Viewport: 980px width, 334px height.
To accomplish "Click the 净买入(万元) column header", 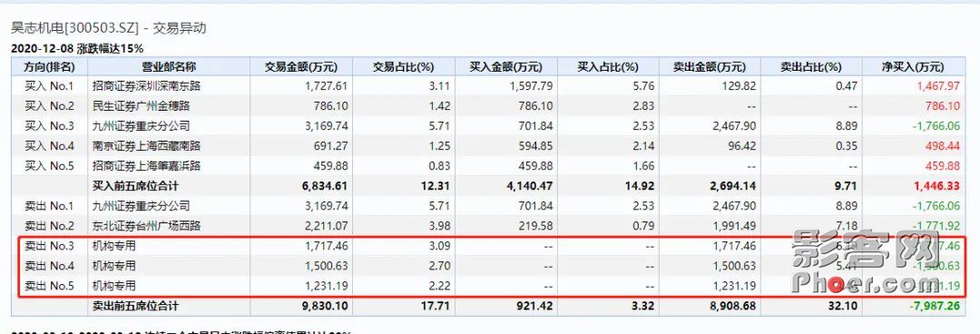I will click(x=913, y=67).
